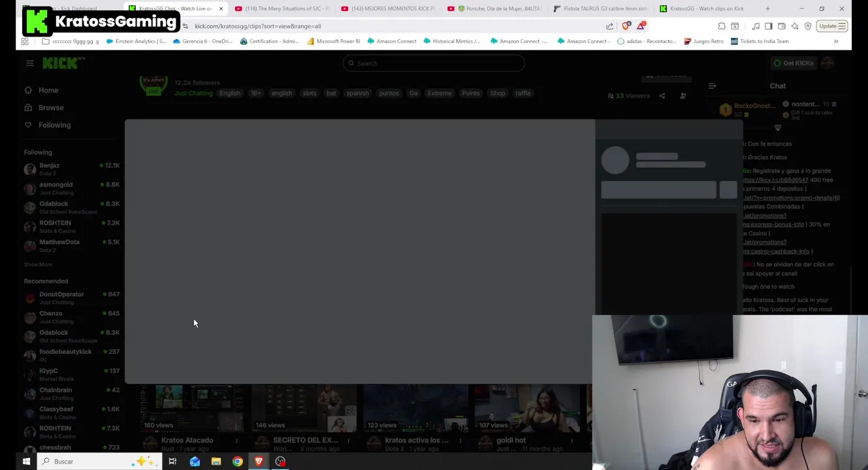Open kratos activa los clip thumbnail

(416, 409)
